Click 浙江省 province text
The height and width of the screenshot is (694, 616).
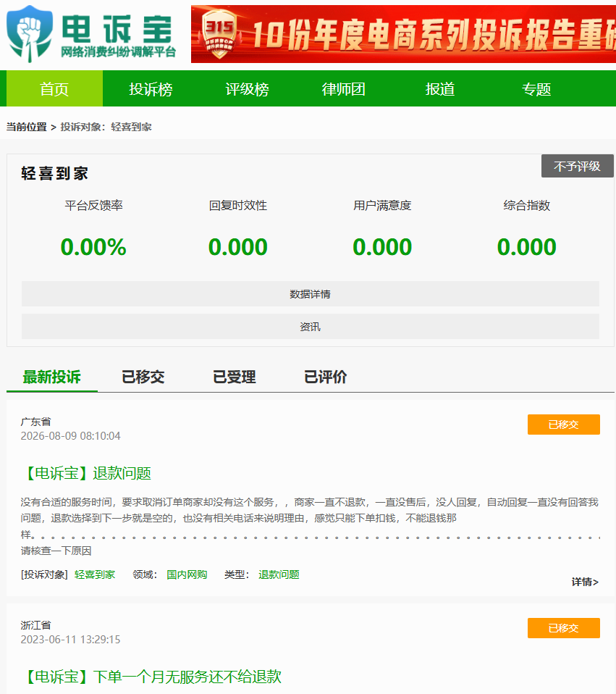35,625
